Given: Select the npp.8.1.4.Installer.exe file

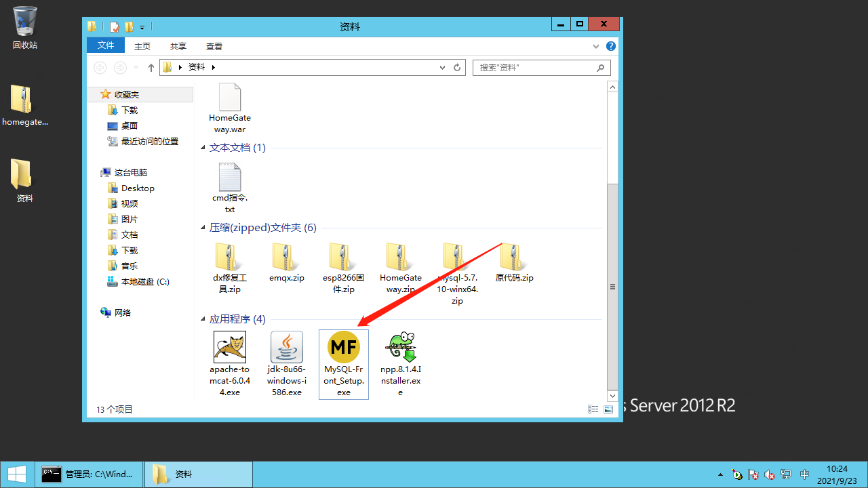Looking at the screenshot, I should (401, 364).
